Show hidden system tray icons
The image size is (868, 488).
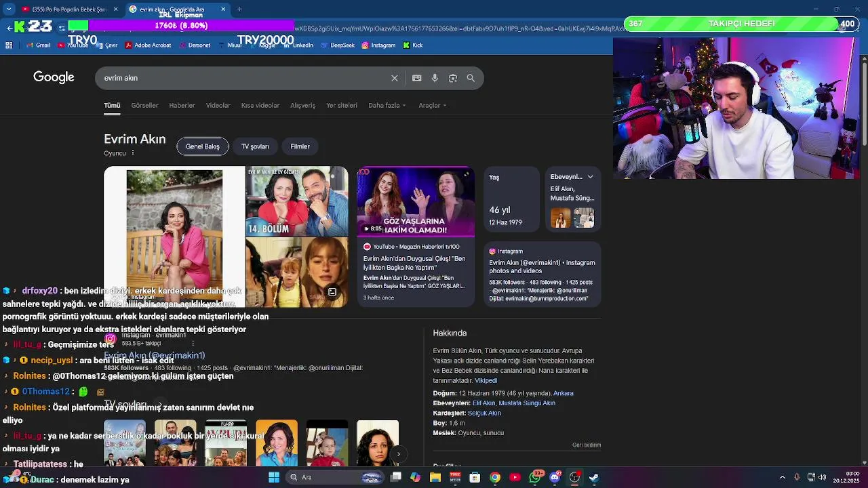[x=782, y=477]
